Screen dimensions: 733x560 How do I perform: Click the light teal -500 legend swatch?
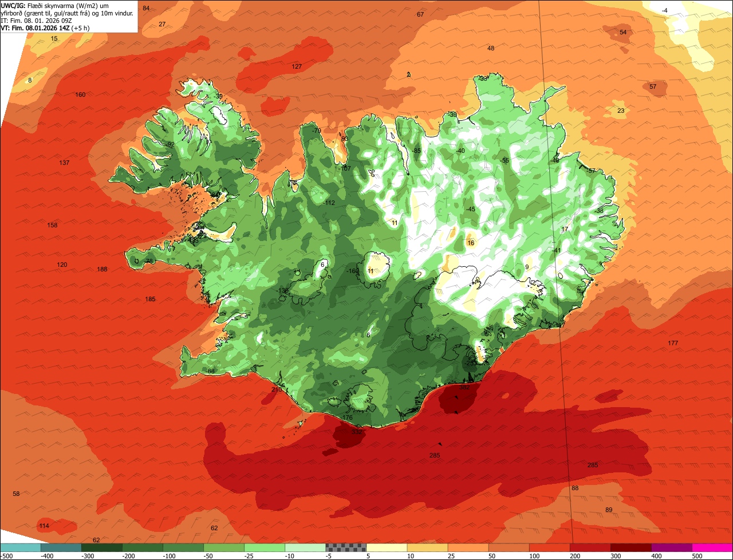click(20, 547)
